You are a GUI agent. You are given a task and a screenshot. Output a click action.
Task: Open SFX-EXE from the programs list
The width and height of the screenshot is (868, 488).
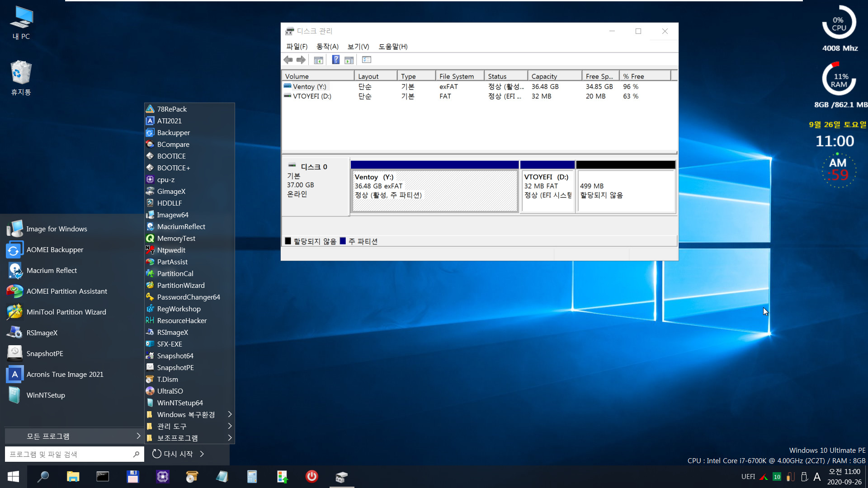[189, 344]
